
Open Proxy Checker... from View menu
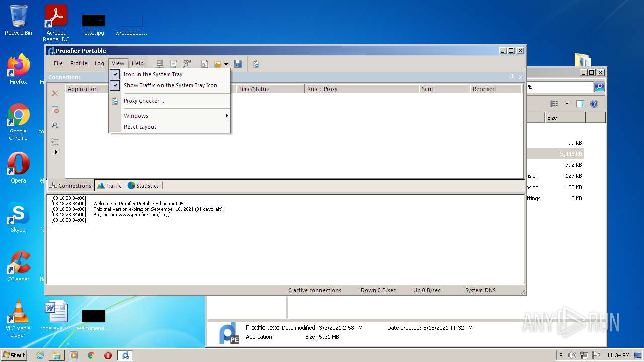tap(170, 101)
